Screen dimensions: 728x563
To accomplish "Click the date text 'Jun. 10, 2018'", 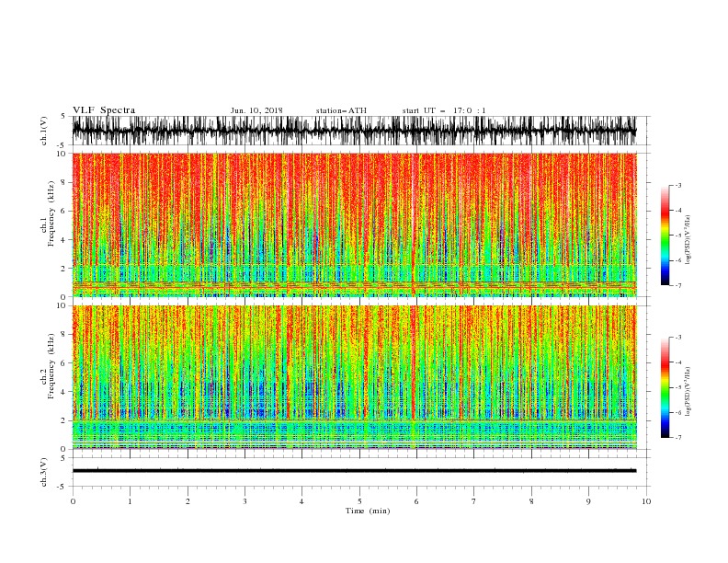I will pyautogui.click(x=256, y=110).
